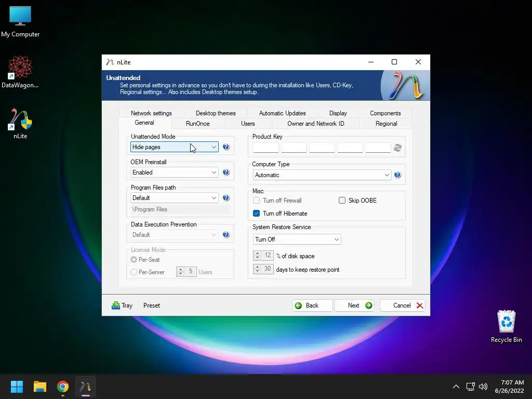
Task: Expand the Program Files path dropdown
Action: [175, 198]
